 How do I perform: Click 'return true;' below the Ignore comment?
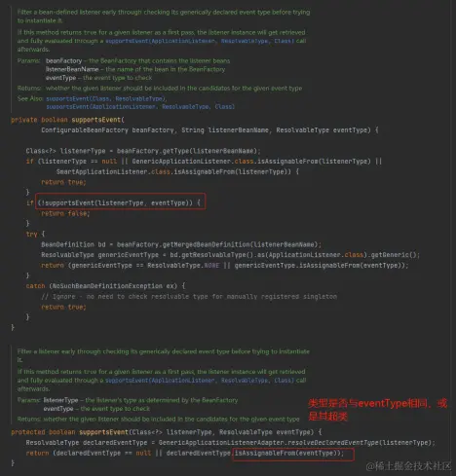[x=63, y=307]
